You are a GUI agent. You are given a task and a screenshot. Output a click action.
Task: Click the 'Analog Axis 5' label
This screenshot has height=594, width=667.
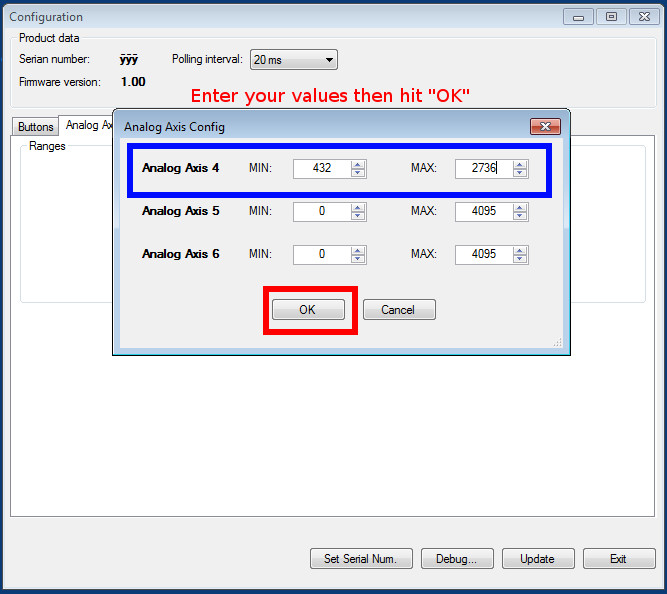pos(180,211)
